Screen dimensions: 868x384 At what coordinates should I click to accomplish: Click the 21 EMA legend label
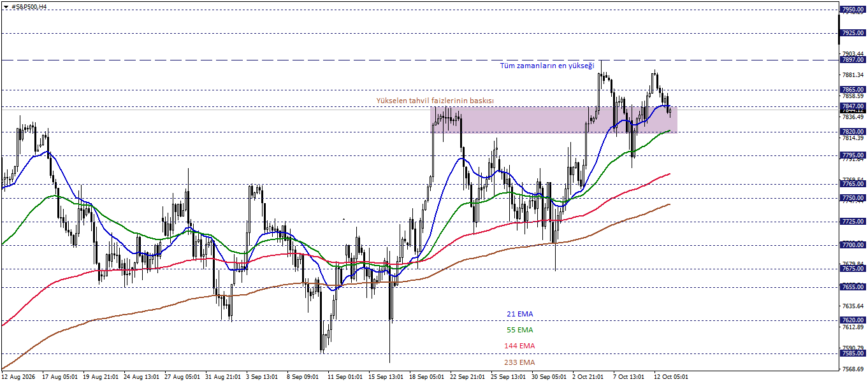pos(520,314)
